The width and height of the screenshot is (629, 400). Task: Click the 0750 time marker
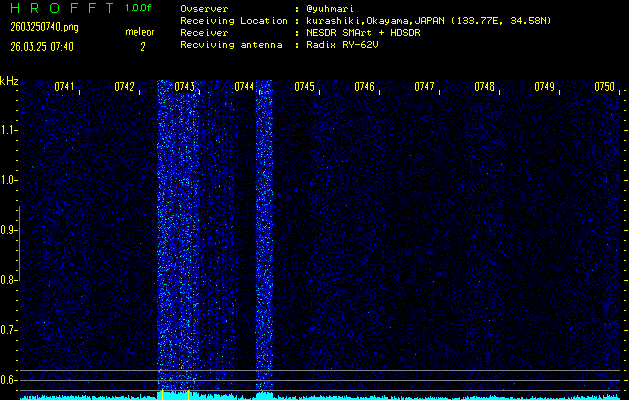[604, 87]
